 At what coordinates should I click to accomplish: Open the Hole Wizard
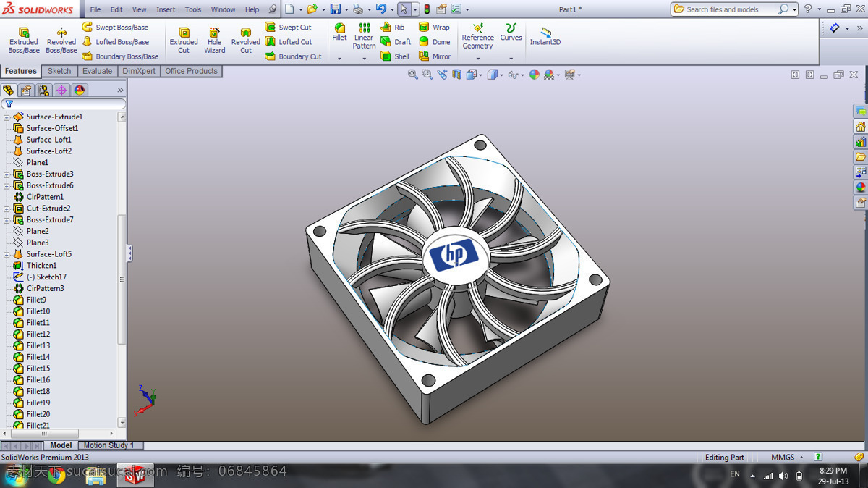tap(215, 41)
